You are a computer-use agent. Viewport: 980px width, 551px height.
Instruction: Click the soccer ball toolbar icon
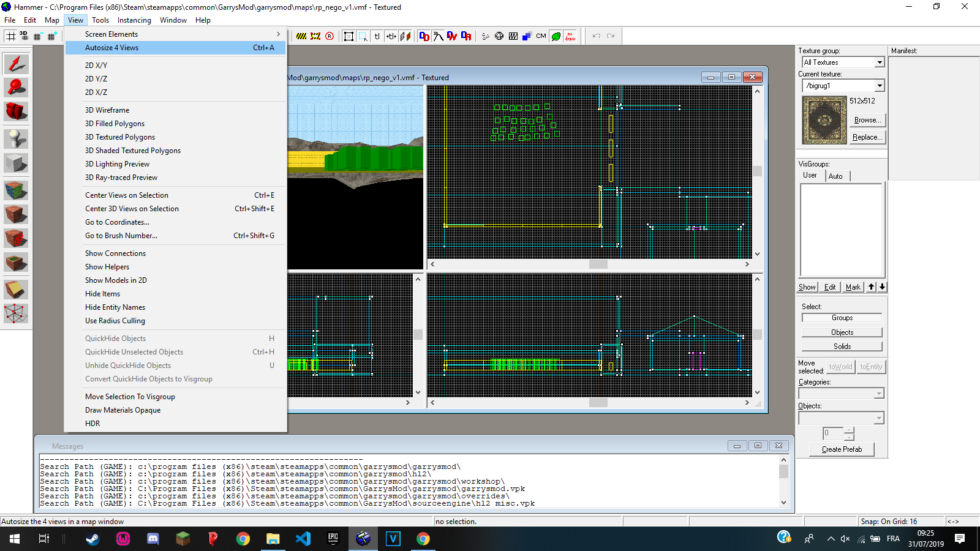point(499,36)
